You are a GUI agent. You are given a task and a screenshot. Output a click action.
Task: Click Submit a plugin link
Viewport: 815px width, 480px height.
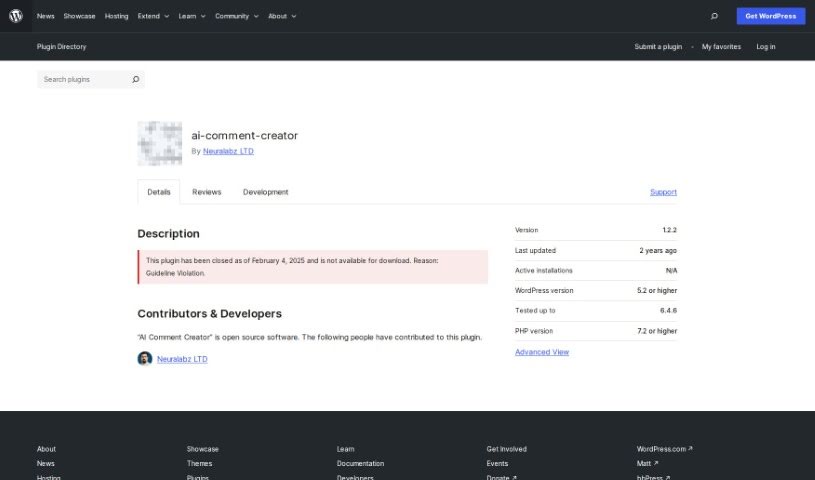(658, 47)
